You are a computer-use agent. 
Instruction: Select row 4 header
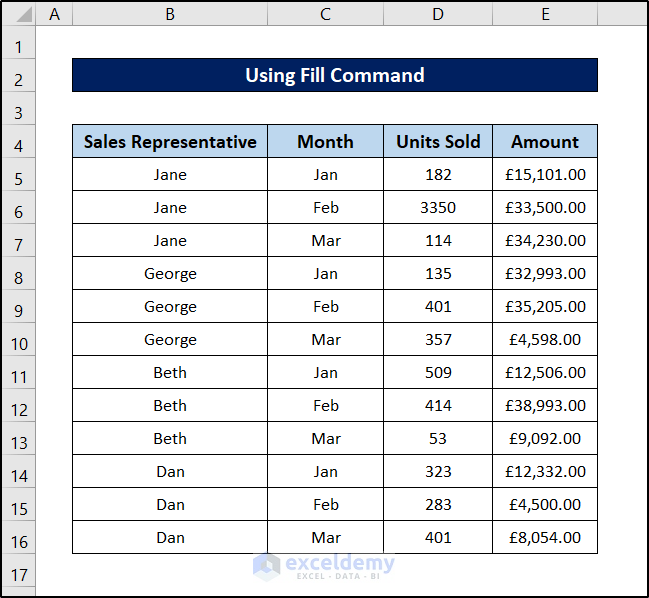coord(19,146)
